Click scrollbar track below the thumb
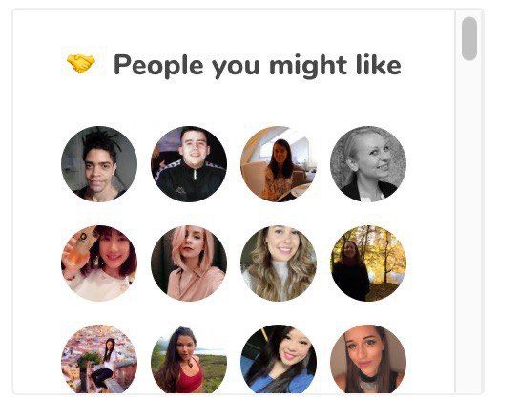The height and width of the screenshot is (420, 519). tap(469, 225)
